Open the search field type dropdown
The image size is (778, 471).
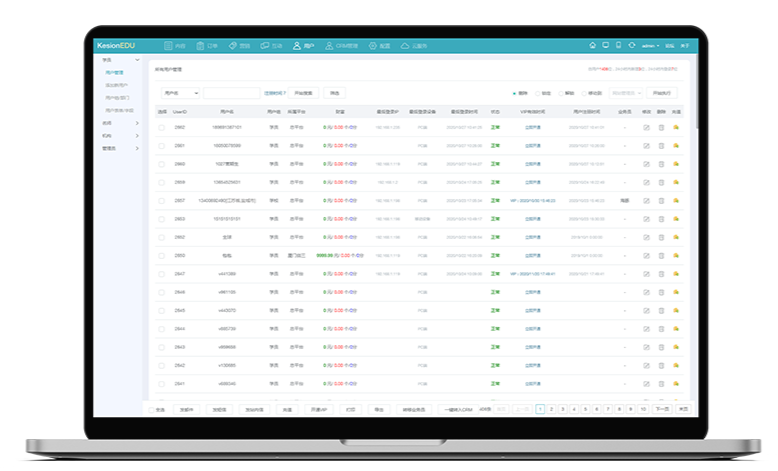[x=177, y=93]
